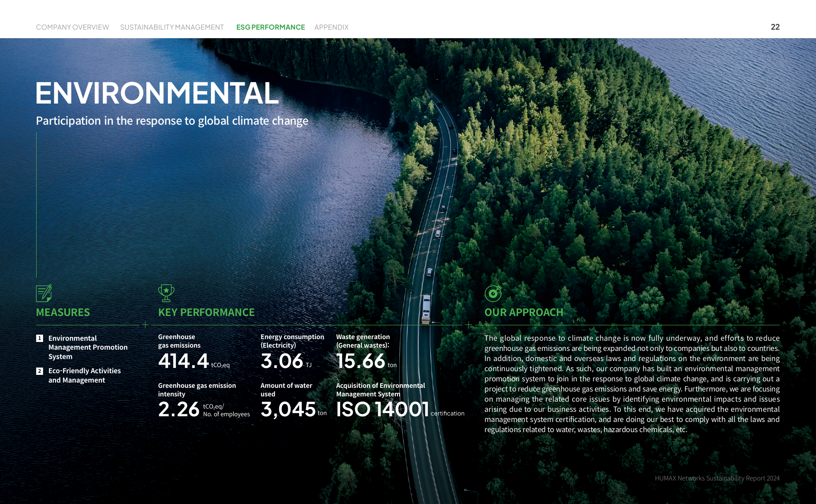Open the Company Overview tab
The height and width of the screenshot is (504, 816).
[x=72, y=27]
